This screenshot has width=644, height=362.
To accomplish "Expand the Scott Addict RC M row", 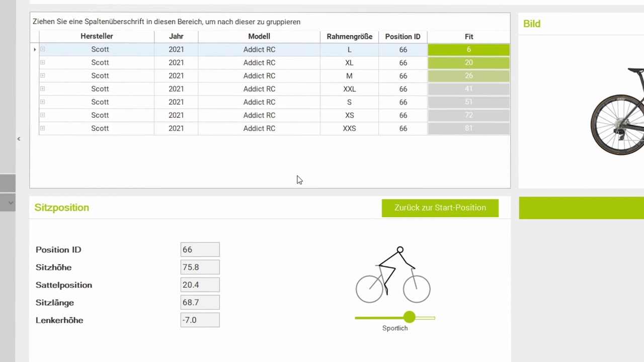I will tap(43, 75).
